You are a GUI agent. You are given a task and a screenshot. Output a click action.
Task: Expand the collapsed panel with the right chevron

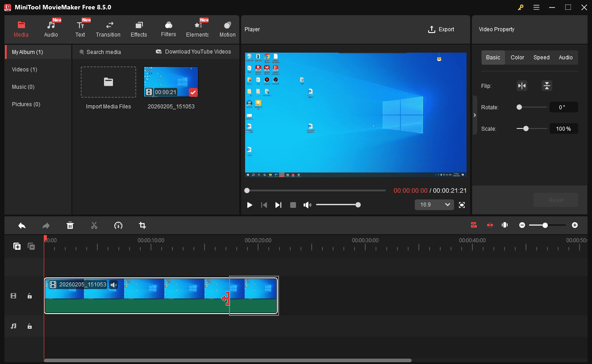point(475,115)
